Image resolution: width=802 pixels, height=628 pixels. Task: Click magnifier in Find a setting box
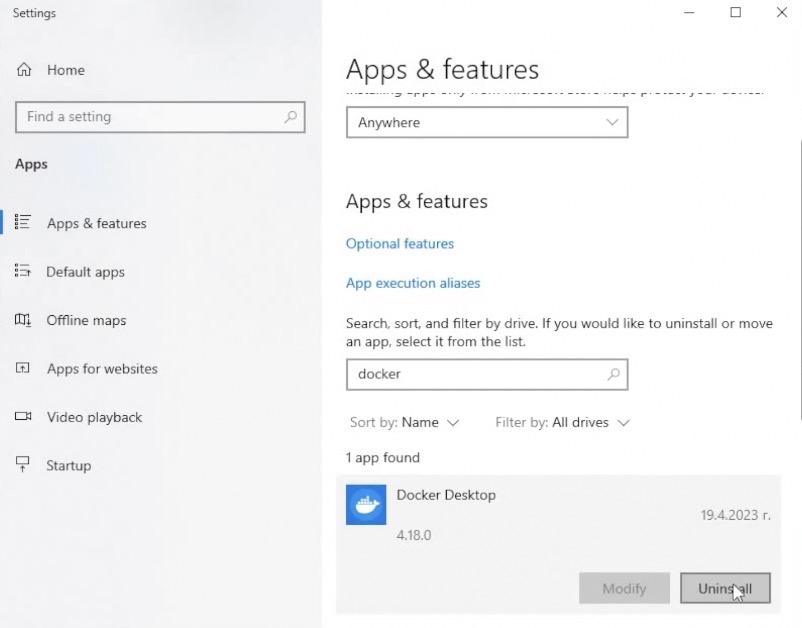pyautogui.click(x=291, y=117)
